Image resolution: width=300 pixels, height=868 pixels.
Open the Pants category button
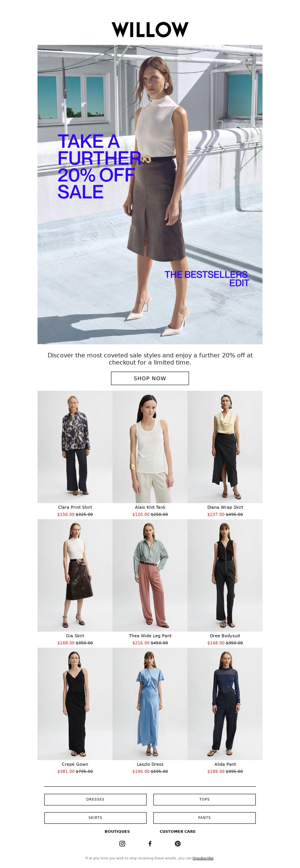(204, 818)
